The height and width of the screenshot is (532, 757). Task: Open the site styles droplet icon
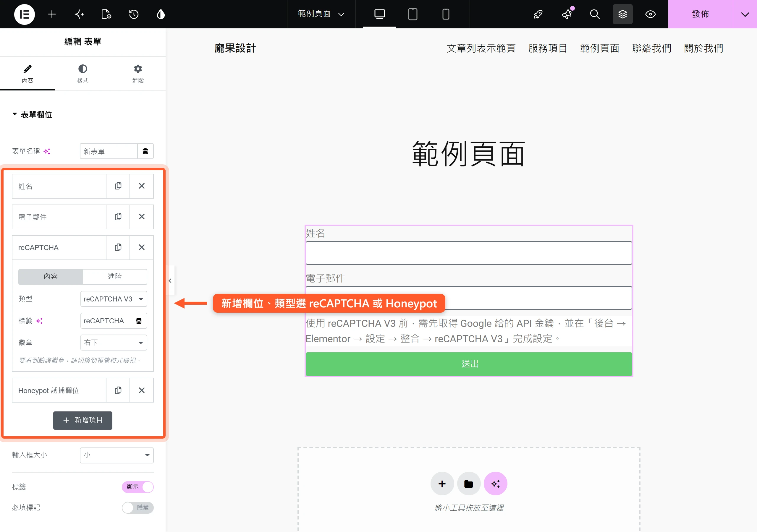[x=161, y=14]
